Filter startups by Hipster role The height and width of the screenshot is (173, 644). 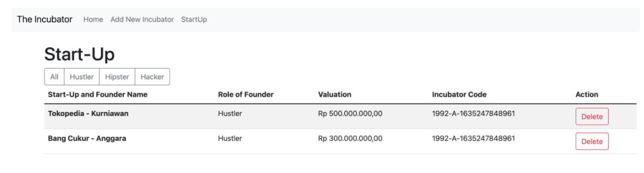click(x=117, y=77)
